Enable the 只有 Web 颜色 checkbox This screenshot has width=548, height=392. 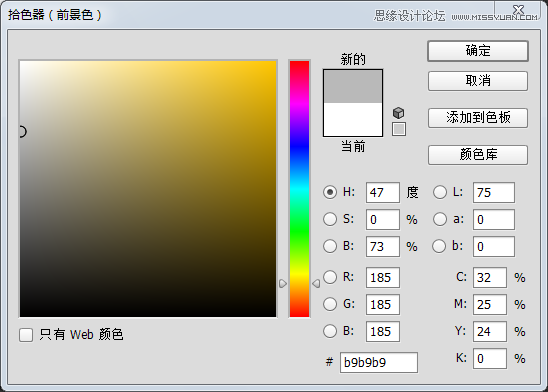coord(26,335)
